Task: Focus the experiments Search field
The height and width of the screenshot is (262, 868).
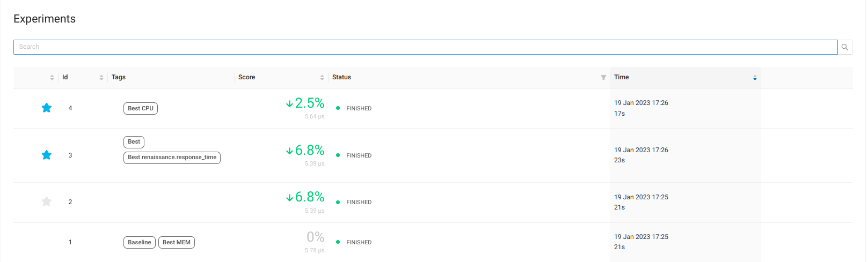Action: coord(425,47)
